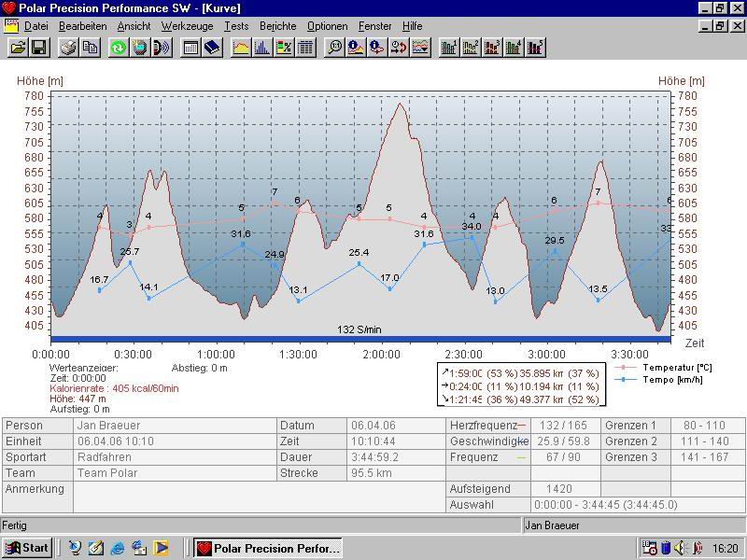Click the printer icon in toolbar
747x560 pixels.
coord(68,48)
